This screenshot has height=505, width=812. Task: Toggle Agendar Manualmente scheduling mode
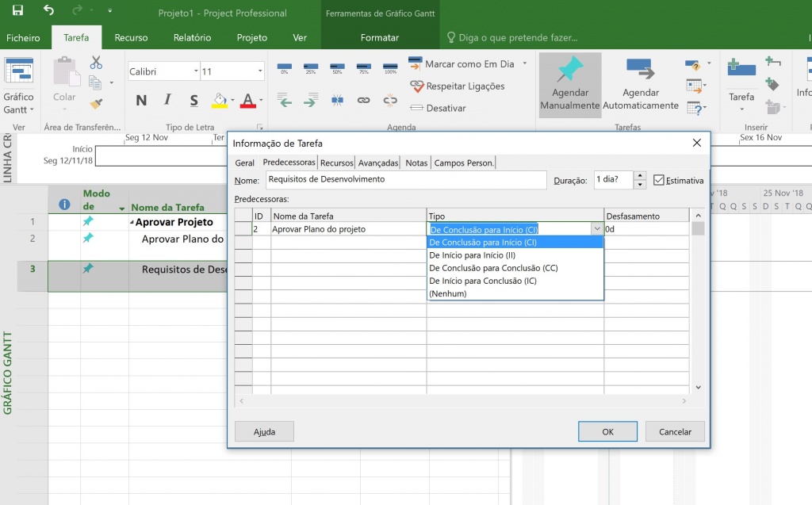(569, 83)
